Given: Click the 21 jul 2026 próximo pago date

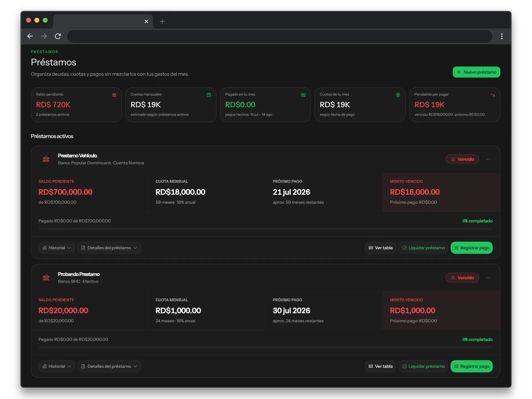Looking at the screenshot, I should (x=291, y=192).
